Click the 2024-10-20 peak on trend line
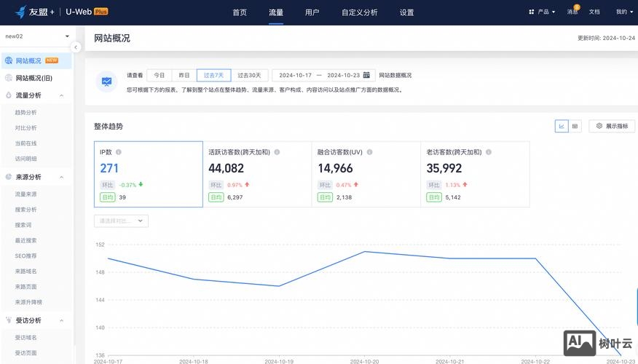Image resolution: width=638 pixels, height=364 pixels. [x=365, y=251]
